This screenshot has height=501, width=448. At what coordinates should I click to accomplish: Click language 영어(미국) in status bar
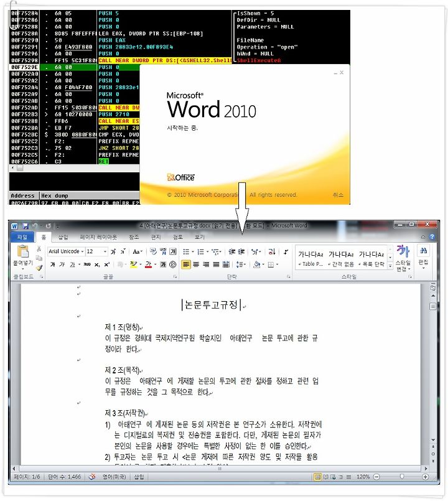tap(114, 477)
